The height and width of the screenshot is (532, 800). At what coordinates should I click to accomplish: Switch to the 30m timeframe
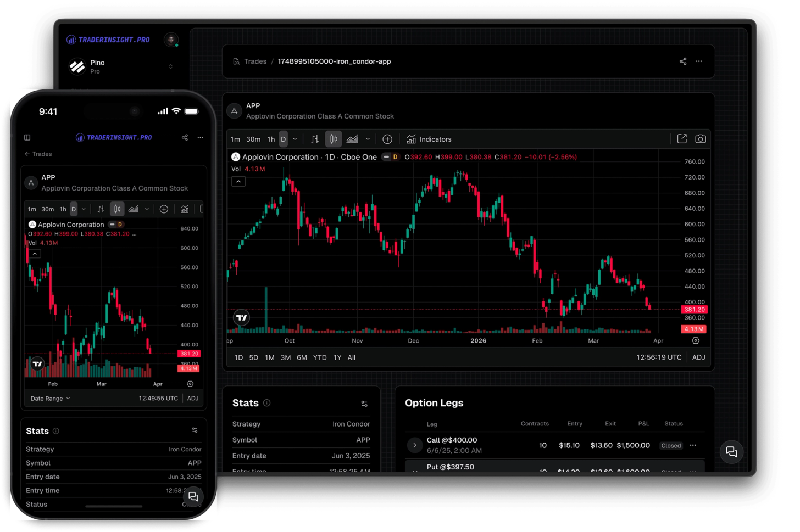(253, 139)
